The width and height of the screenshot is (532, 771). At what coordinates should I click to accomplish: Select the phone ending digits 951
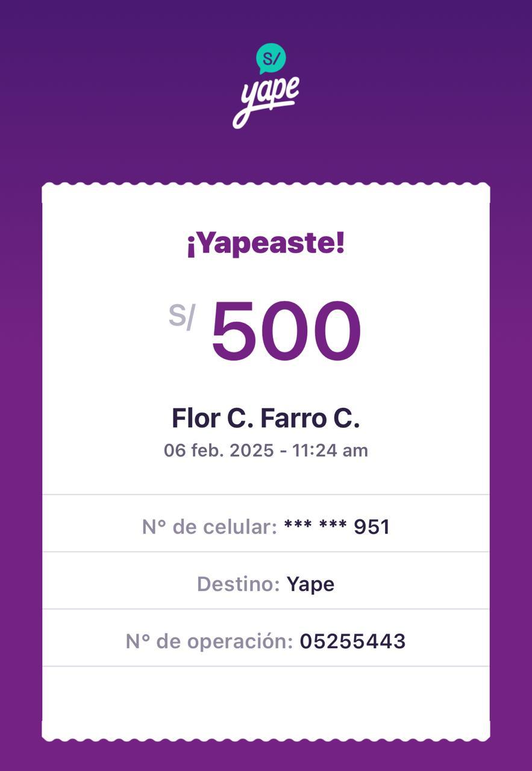point(372,527)
